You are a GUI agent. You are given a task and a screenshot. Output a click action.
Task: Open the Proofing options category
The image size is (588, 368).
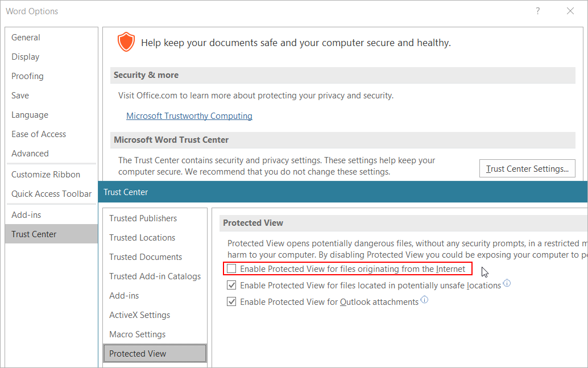[27, 76]
